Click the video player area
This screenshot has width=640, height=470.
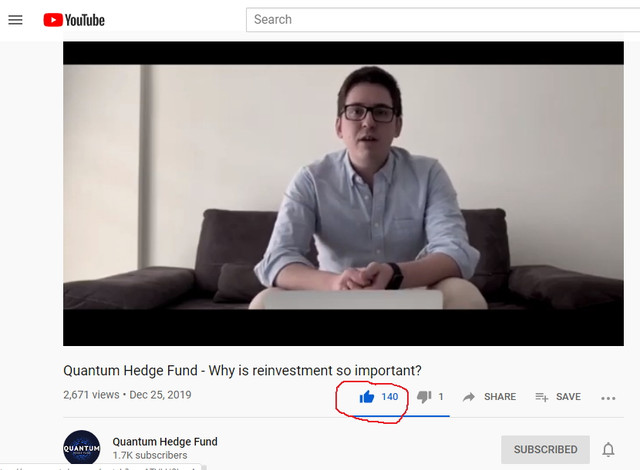point(343,193)
